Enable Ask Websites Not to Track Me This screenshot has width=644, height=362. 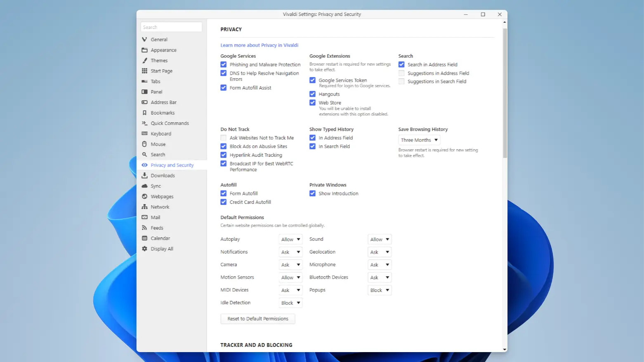pos(223,138)
